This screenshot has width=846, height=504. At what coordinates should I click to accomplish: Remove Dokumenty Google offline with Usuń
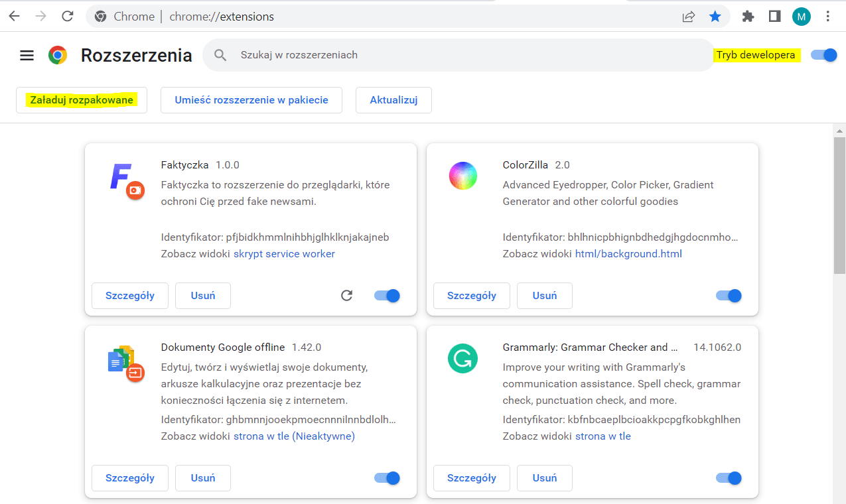203,478
